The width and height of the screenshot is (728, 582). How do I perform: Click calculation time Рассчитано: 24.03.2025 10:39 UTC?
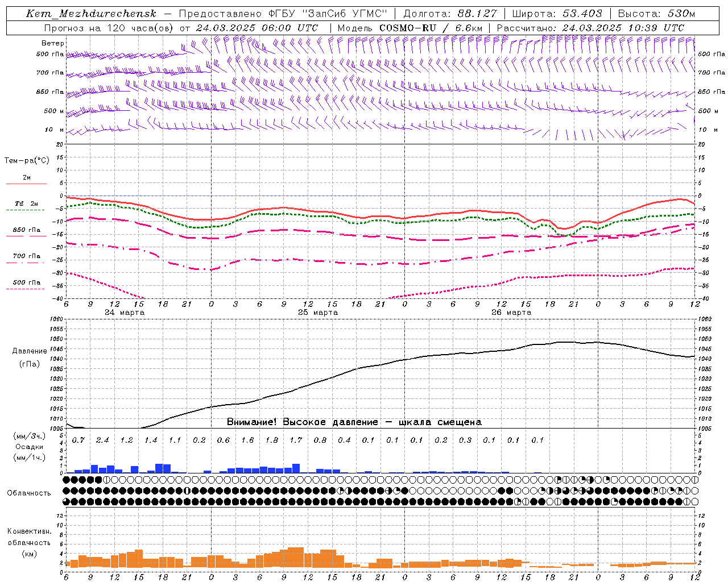(590, 28)
